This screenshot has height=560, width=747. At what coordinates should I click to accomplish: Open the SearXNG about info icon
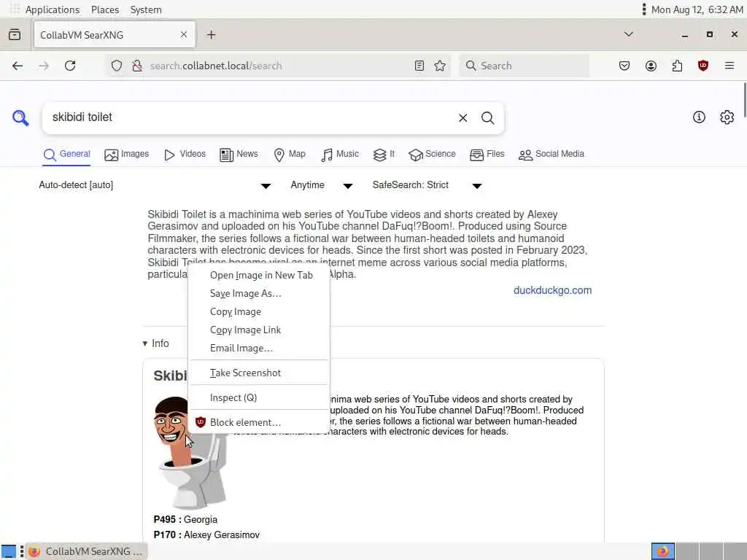click(x=699, y=117)
